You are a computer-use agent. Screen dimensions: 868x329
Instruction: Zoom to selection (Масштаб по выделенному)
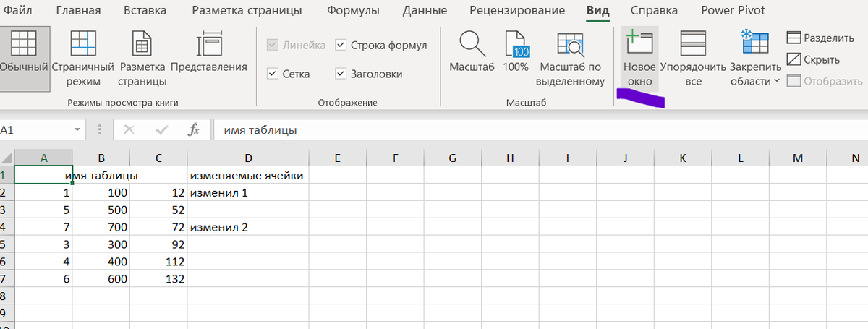tap(571, 56)
